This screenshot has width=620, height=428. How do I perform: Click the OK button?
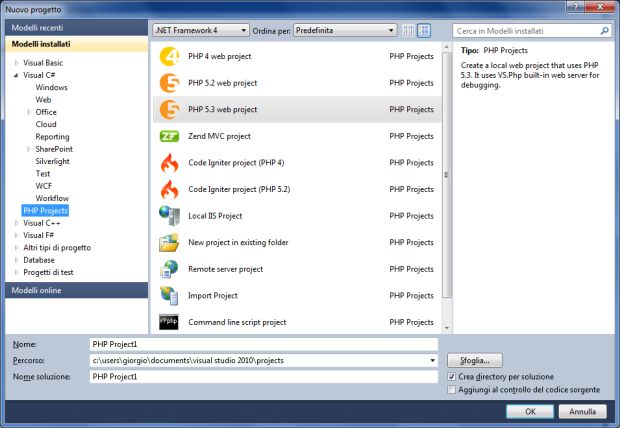(x=530, y=411)
